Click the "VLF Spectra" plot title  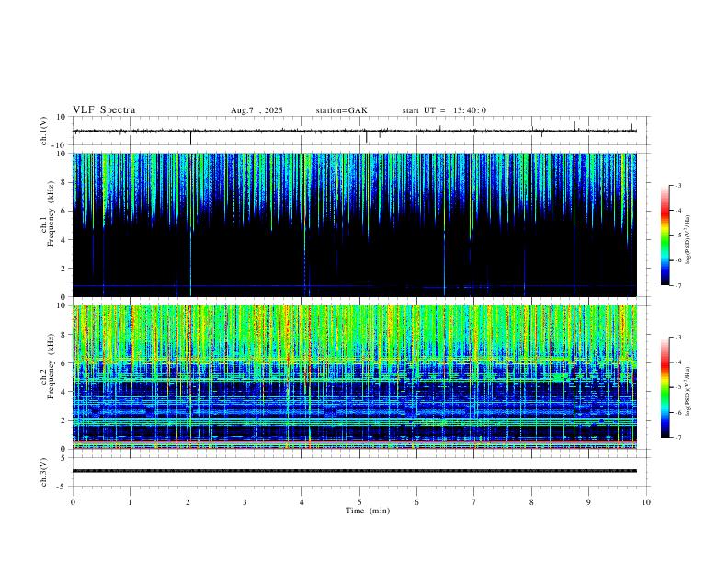[104, 110]
